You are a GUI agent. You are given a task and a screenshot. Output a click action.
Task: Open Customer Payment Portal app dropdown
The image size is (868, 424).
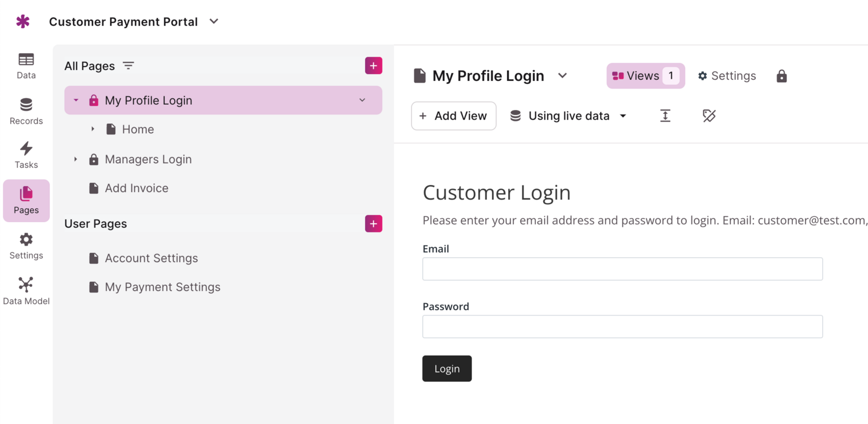(x=214, y=21)
